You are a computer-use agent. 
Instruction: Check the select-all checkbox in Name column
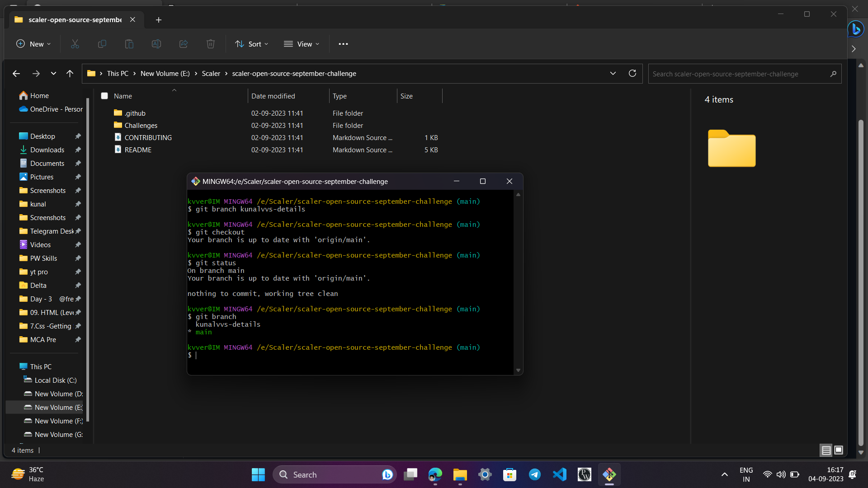104,96
